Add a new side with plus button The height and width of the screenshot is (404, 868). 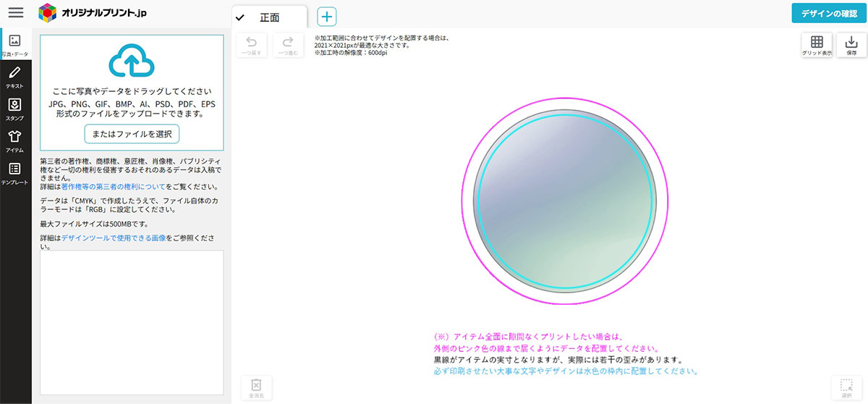(327, 17)
